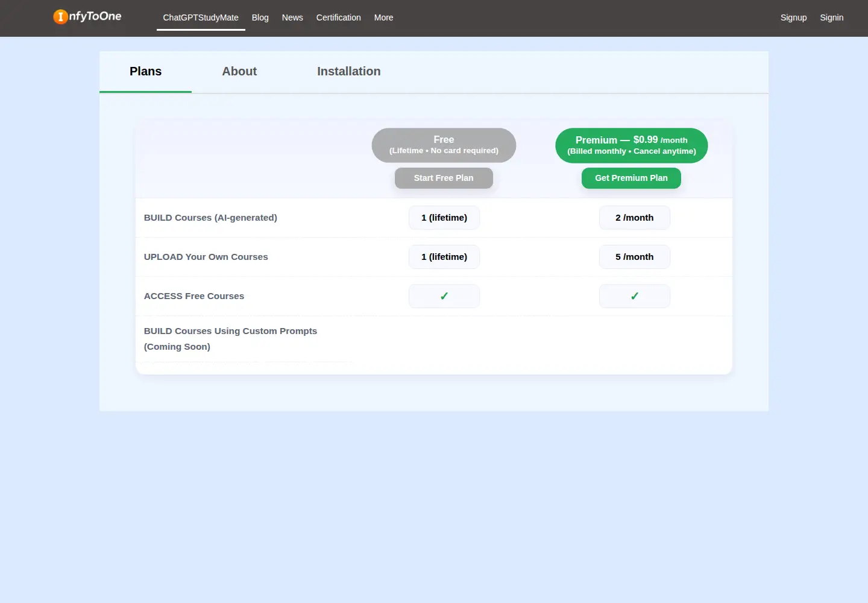The image size is (868, 603).
Task: Click the Premium 2 /month value
Action: coord(634,218)
